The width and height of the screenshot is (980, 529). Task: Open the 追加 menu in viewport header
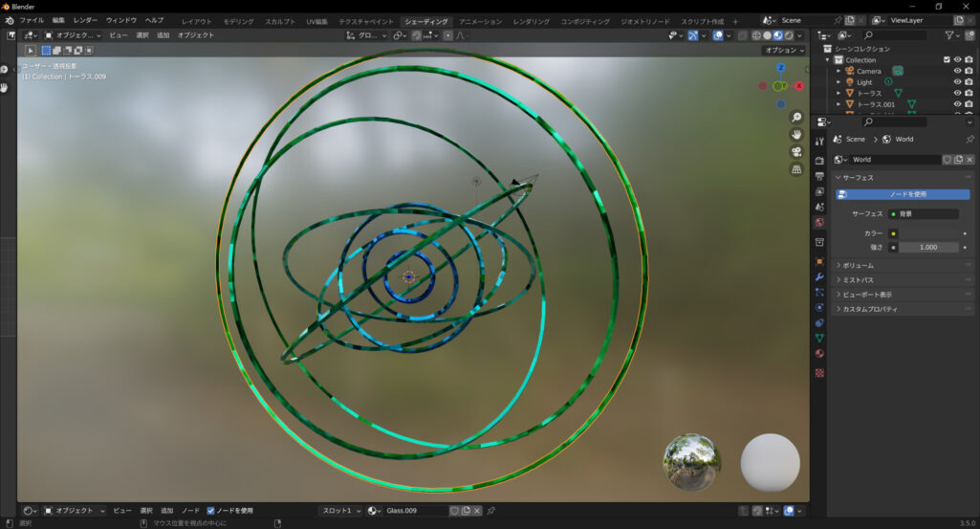tap(163, 35)
